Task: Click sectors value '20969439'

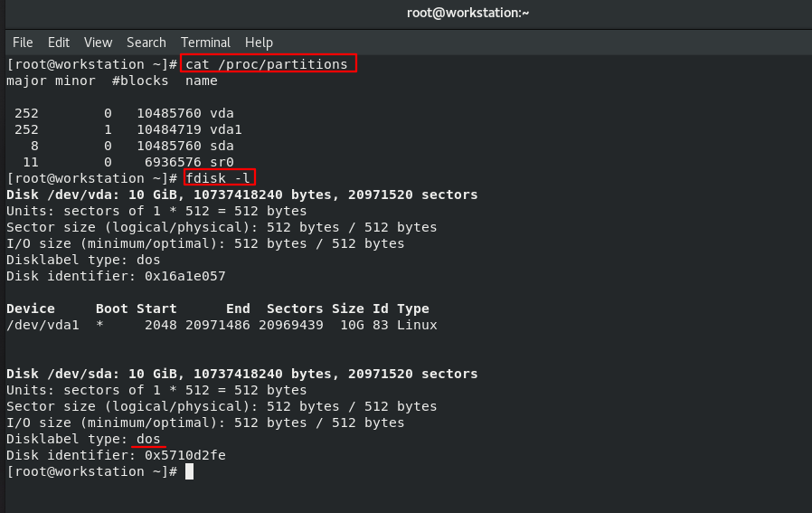Action: (x=291, y=325)
